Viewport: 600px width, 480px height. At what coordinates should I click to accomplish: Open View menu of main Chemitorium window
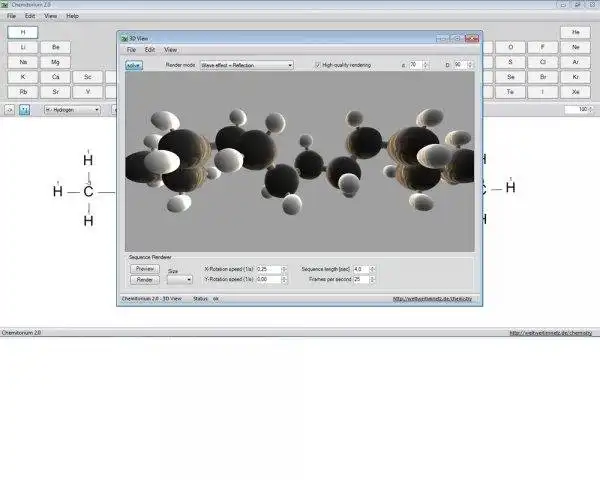coord(51,16)
